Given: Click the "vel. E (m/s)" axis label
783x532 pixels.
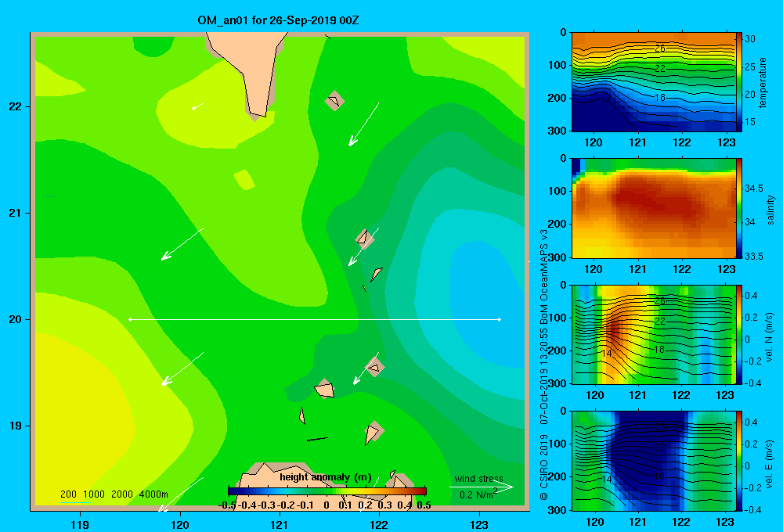Looking at the screenshot, I should click(x=769, y=464).
